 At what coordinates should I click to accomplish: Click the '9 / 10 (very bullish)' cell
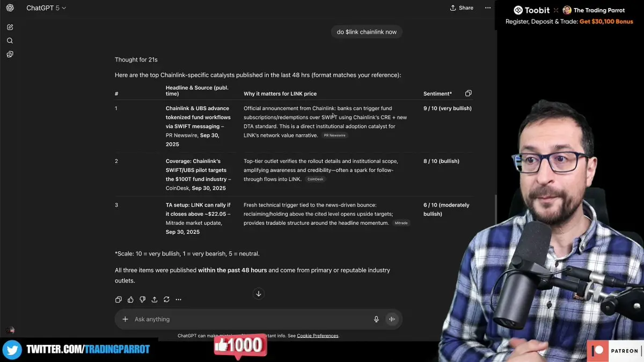447,108
